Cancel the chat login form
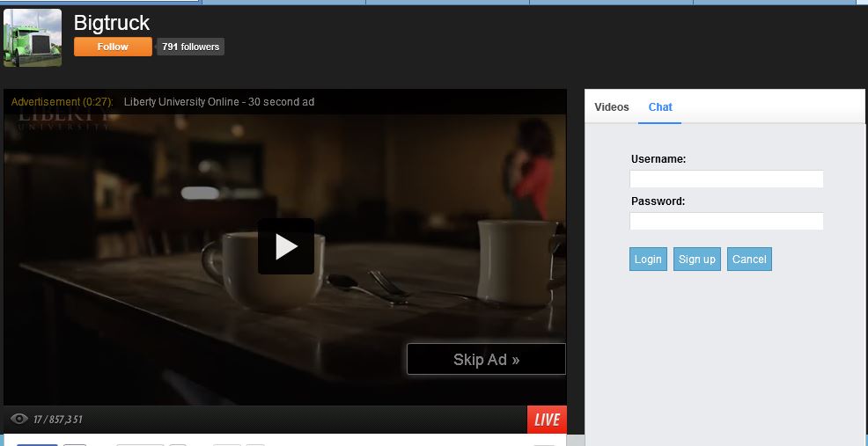The height and width of the screenshot is (446, 868). [749, 260]
